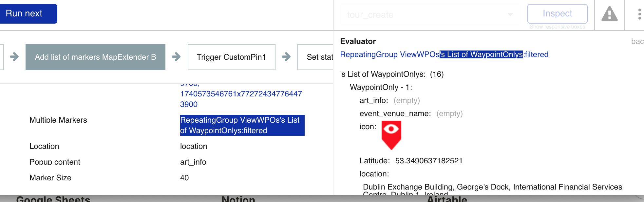The height and width of the screenshot is (202, 644).
Task: Click the :filtered part of the evaluator expression
Action: pos(536,54)
